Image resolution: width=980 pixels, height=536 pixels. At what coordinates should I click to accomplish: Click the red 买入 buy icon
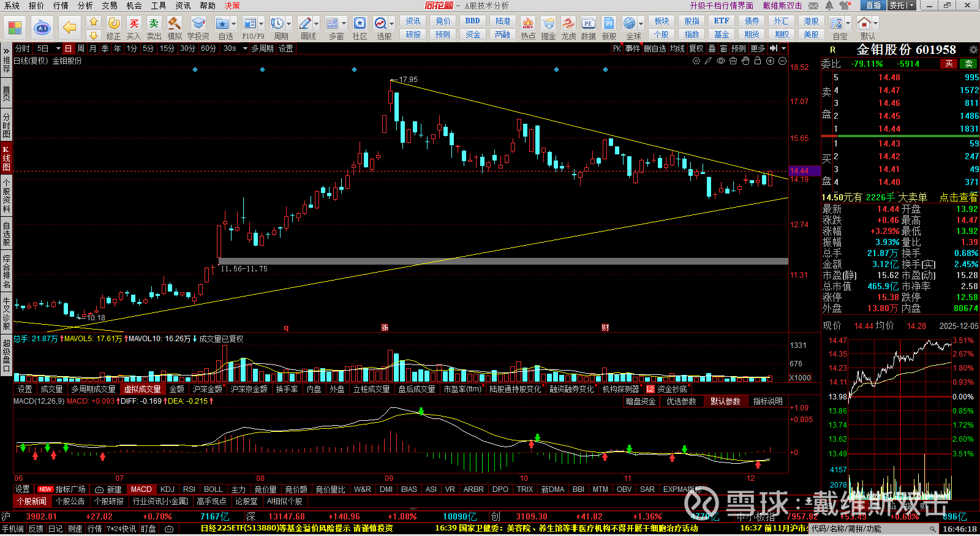(134, 24)
